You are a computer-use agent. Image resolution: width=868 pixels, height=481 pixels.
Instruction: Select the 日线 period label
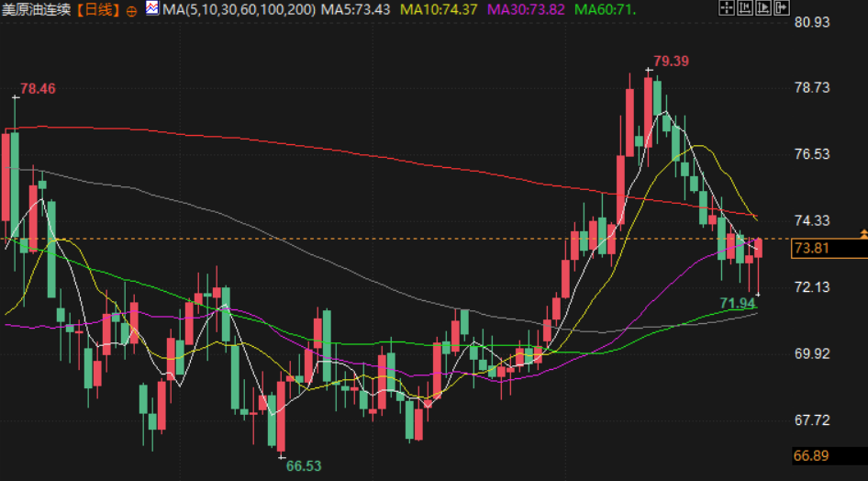(x=98, y=10)
